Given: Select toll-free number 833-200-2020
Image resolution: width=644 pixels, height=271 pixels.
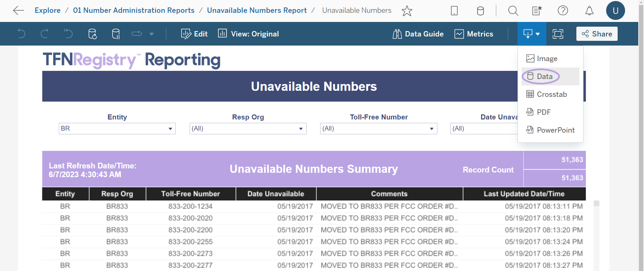Looking at the screenshot, I should 191,218.
